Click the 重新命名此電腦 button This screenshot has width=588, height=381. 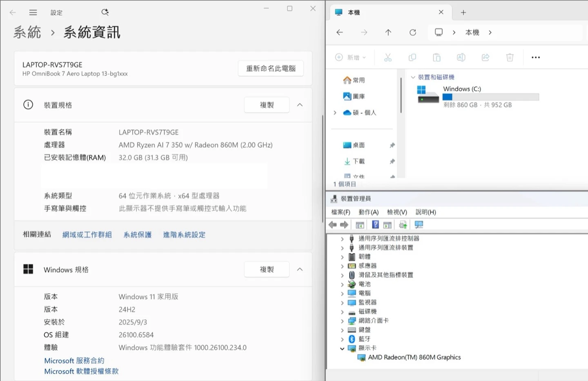pyautogui.click(x=271, y=69)
